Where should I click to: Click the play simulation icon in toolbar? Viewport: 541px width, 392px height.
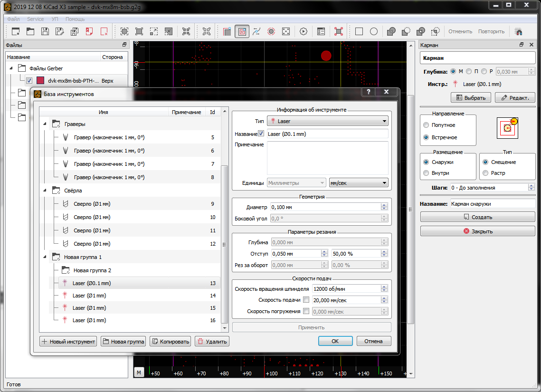tap(304, 31)
